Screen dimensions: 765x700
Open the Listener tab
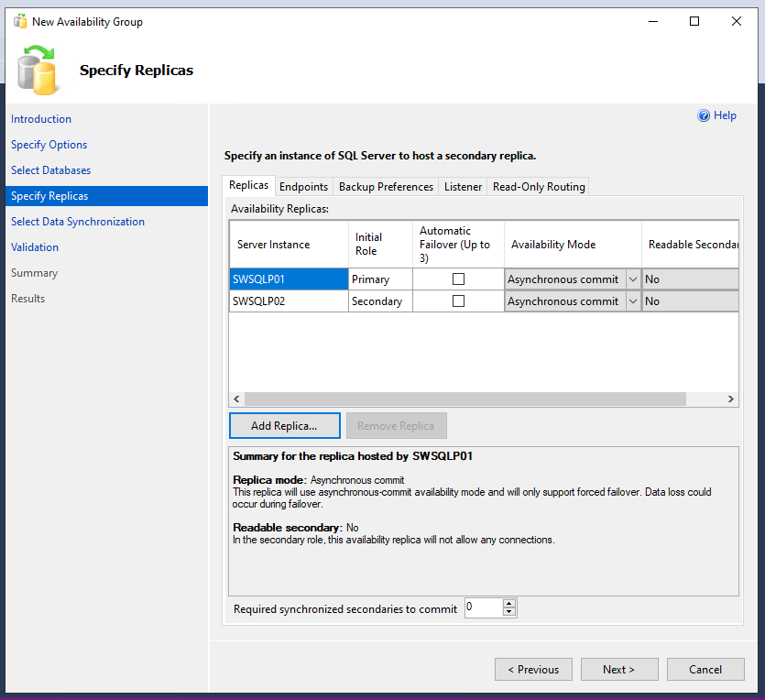463,187
